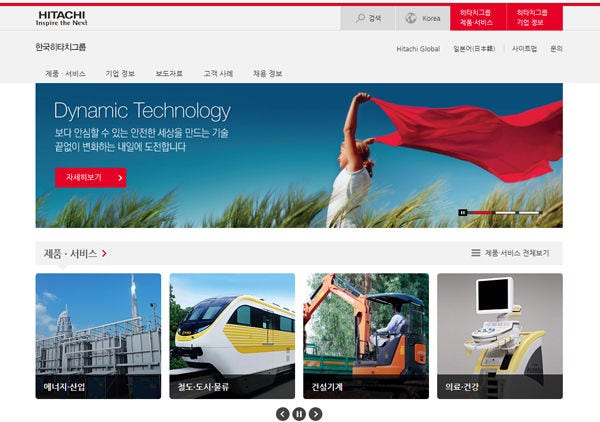Click the hamburger icon beside 제품·서비스 전체보기

476,253
